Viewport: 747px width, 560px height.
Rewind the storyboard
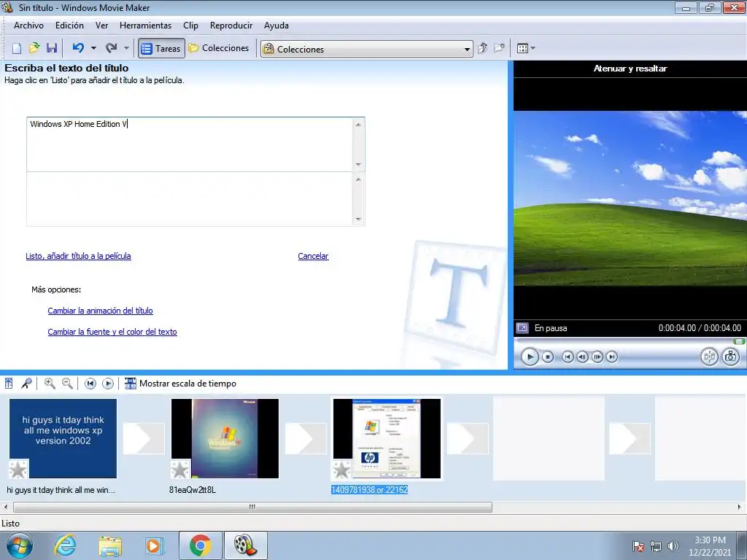(90, 384)
